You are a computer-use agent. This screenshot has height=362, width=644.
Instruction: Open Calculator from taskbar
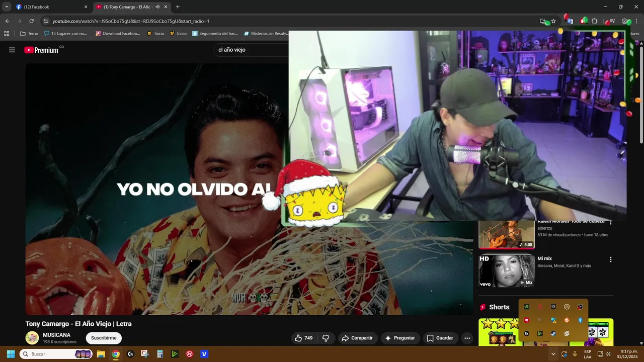(159, 354)
